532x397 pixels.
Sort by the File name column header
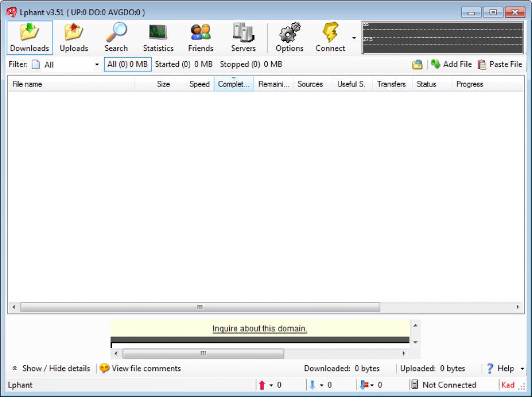(71, 84)
